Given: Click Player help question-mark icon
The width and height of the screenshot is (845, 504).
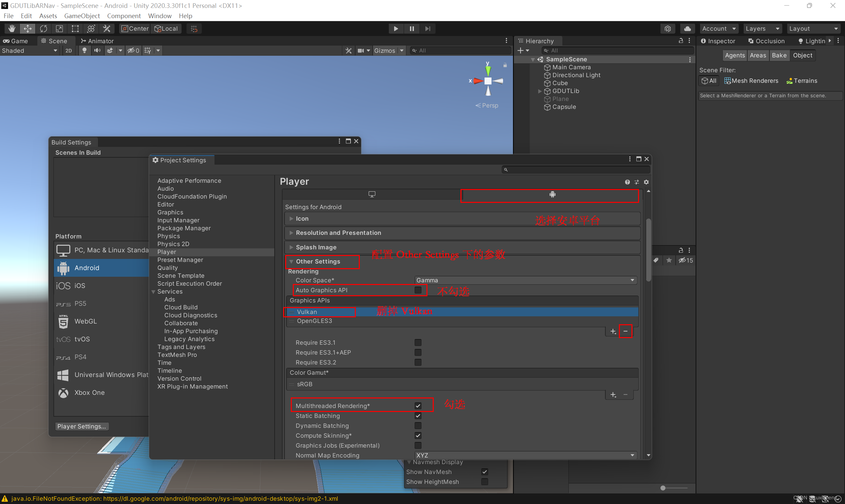Looking at the screenshot, I should coord(627,182).
